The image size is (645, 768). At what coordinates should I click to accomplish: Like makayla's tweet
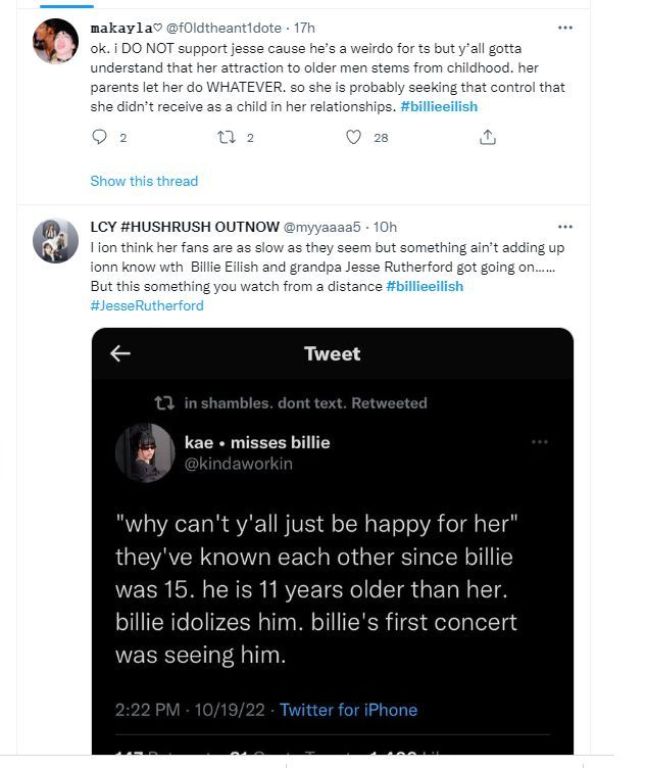click(353, 139)
